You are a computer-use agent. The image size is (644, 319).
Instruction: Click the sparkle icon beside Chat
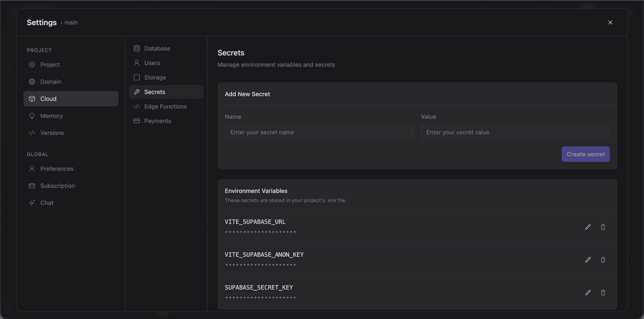pos(32,203)
